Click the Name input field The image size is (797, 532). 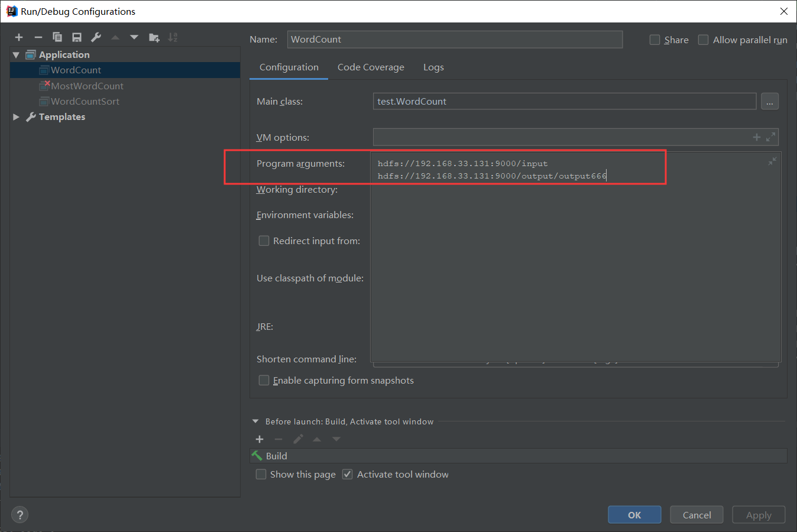point(455,40)
